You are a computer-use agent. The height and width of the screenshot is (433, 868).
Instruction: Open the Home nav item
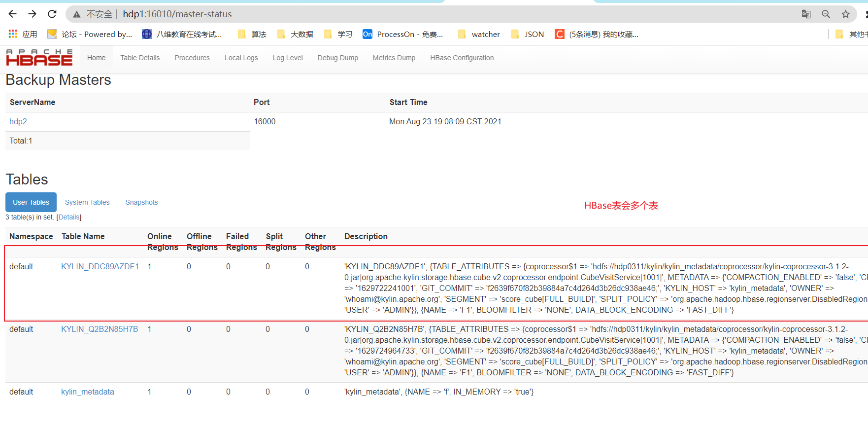(96, 58)
